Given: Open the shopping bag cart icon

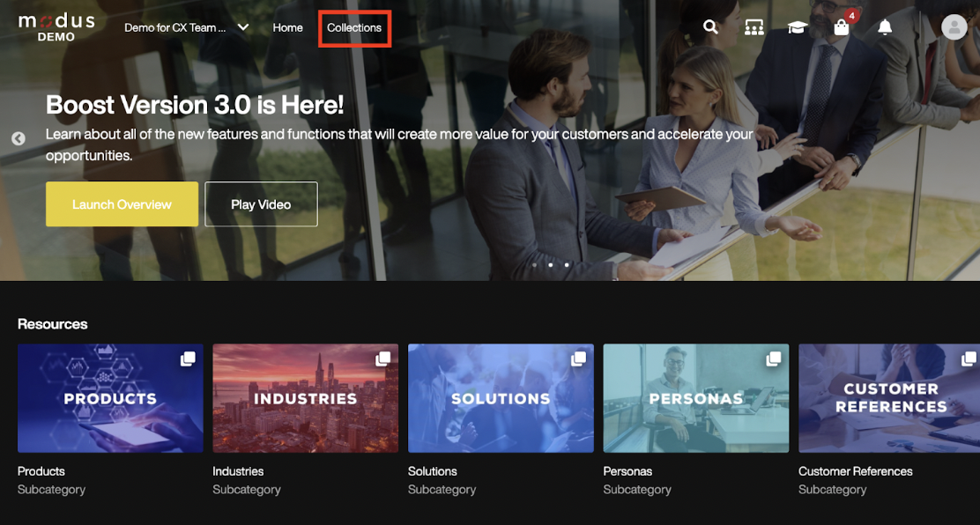Looking at the screenshot, I should point(842,27).
